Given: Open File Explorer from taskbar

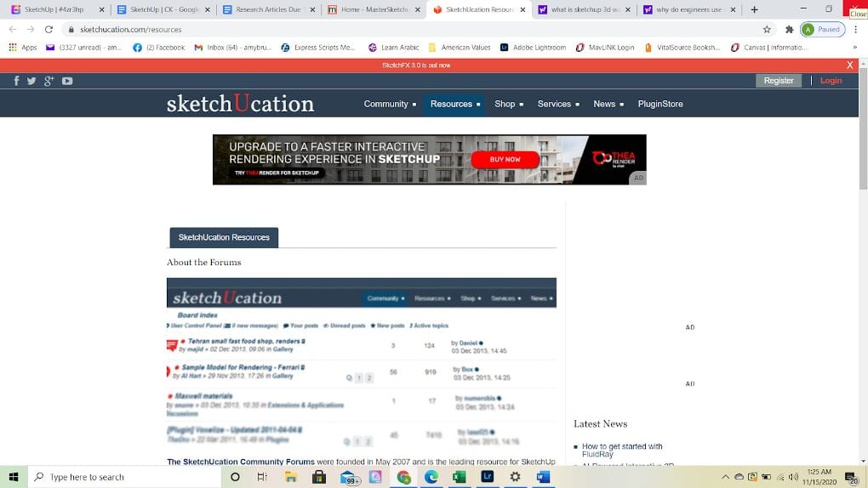Looking at the screenshot, I should [291, 477].
